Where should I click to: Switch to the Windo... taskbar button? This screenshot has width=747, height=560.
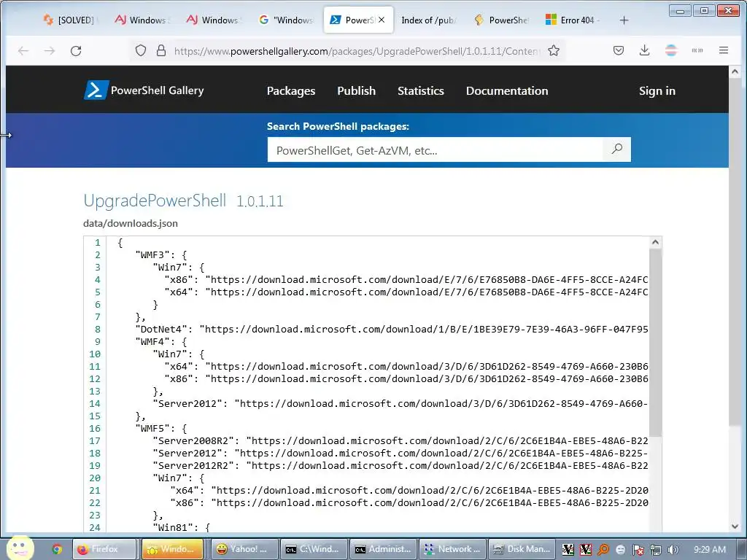(172, 549)
